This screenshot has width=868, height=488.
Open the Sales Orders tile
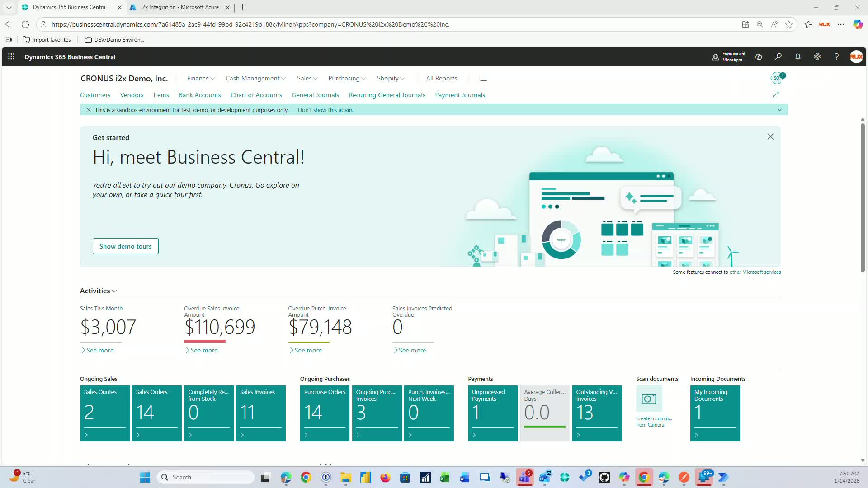[156, 413]
